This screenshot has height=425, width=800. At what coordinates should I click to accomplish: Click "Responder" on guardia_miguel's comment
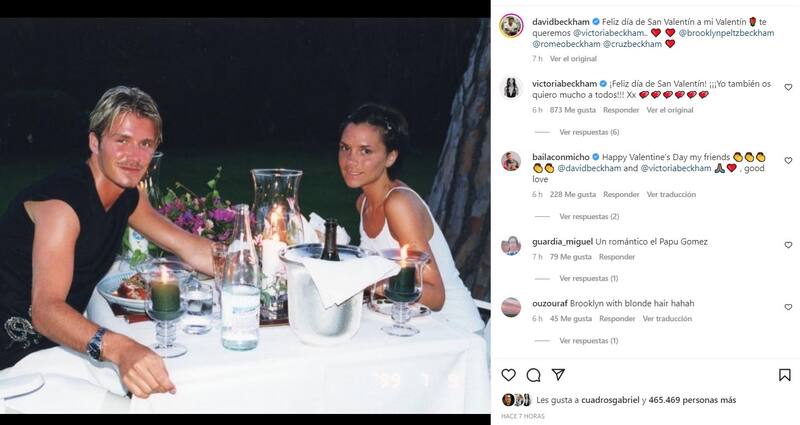click(x=617, y=257)
